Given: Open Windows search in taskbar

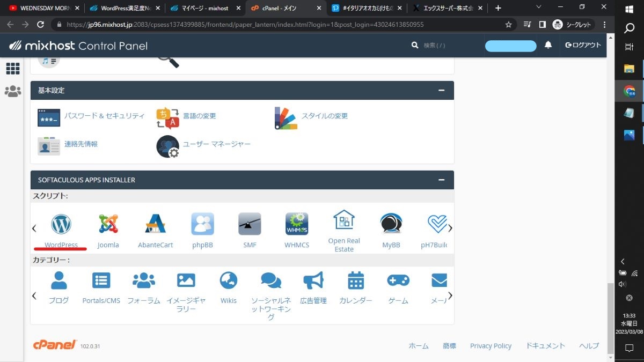Looking at the screenshot, I should coord(630,28).
